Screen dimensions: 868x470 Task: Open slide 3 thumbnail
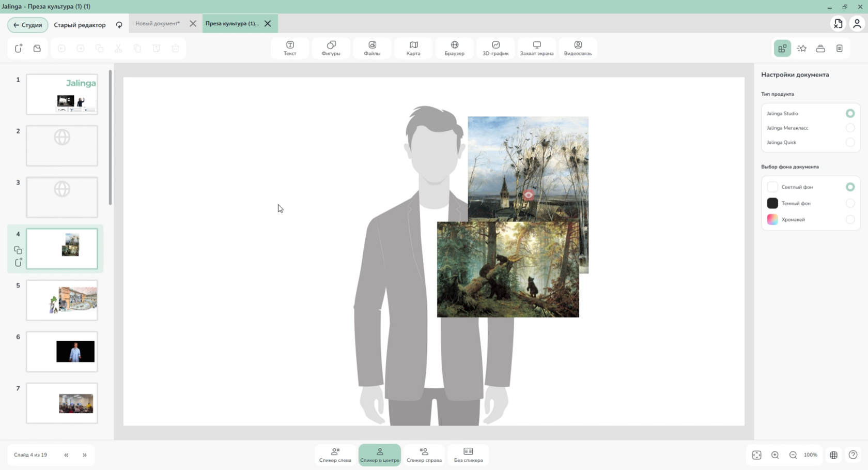(62, 198)
